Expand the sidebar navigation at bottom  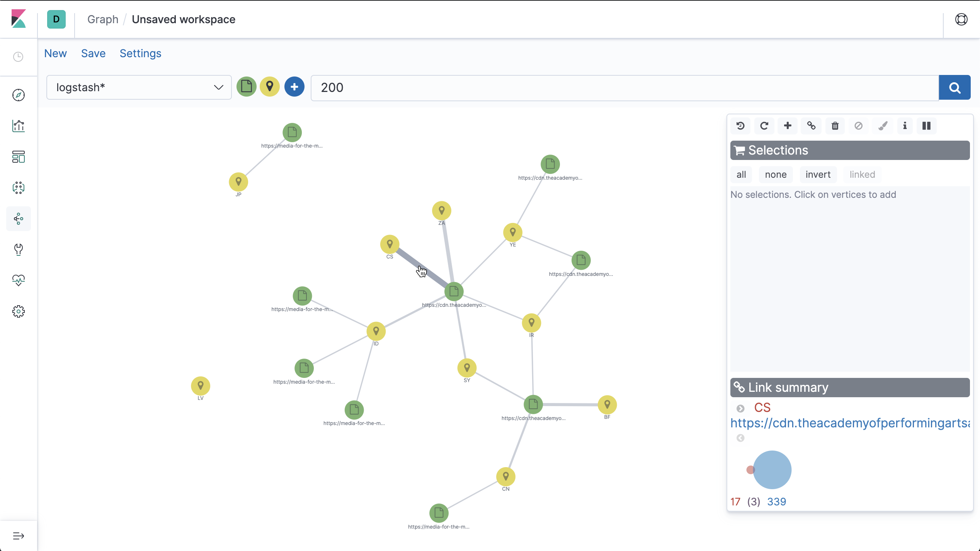[19, 536]
